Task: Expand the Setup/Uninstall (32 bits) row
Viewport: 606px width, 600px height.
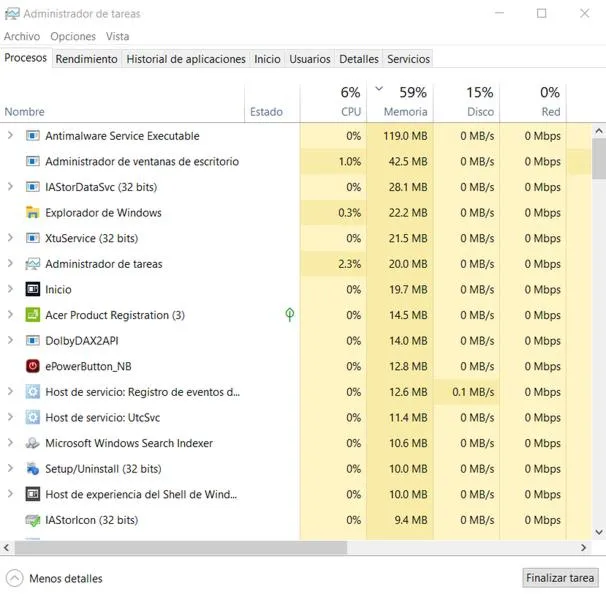Action: [x=10, y=468]
